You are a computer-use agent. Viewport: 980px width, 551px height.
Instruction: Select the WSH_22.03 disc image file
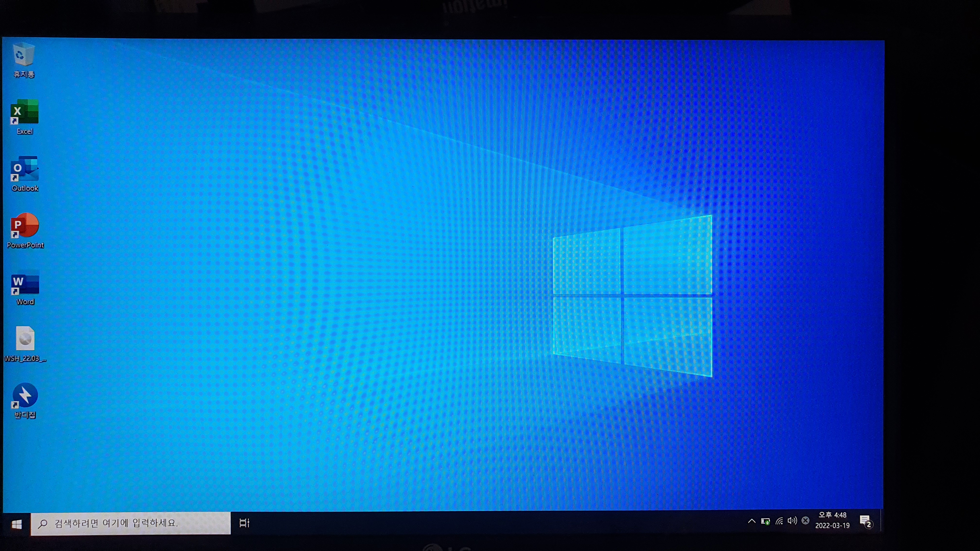pos(25,344)
